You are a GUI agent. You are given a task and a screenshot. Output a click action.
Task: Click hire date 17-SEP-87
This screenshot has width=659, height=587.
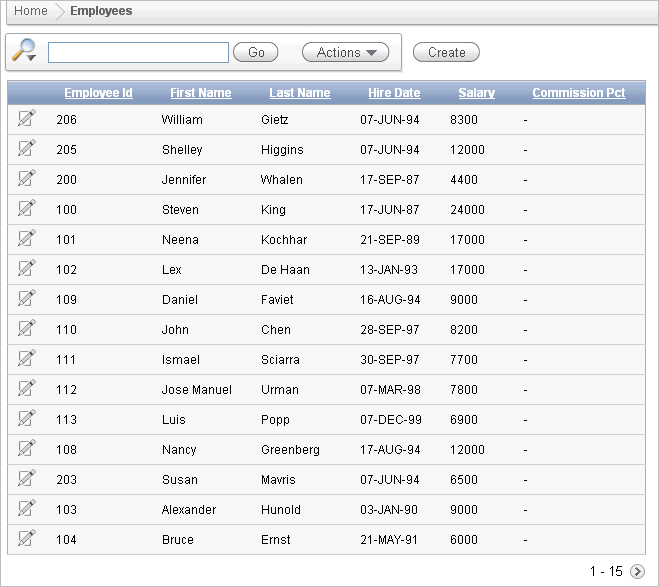coord(390,180)
